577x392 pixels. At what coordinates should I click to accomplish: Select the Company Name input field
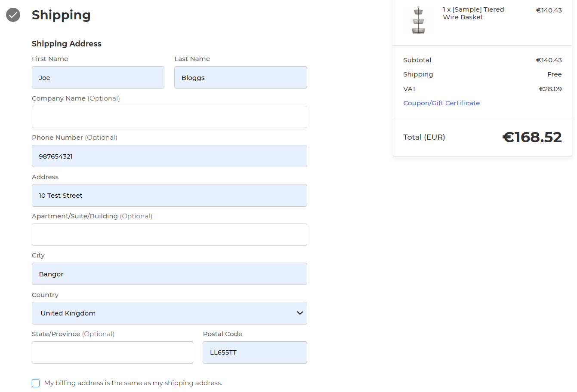point(170,117)
